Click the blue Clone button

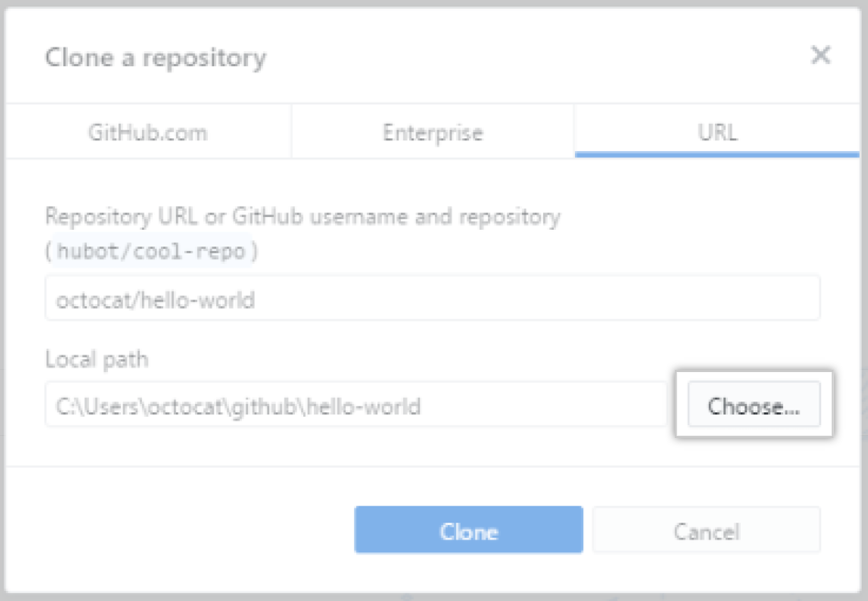tap(468, 530)
